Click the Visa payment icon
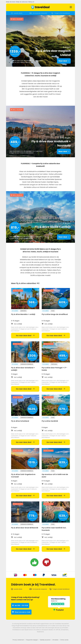Image resolution: width=81 pixels, height=644 pixels. pos(54,575)
